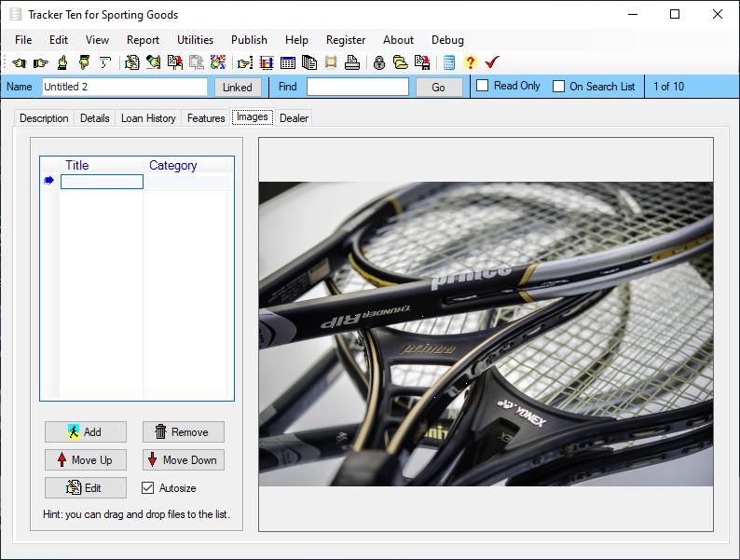Click the Add image button
Image resolution: width=740 pixels, height=560 pixels.
86,431
